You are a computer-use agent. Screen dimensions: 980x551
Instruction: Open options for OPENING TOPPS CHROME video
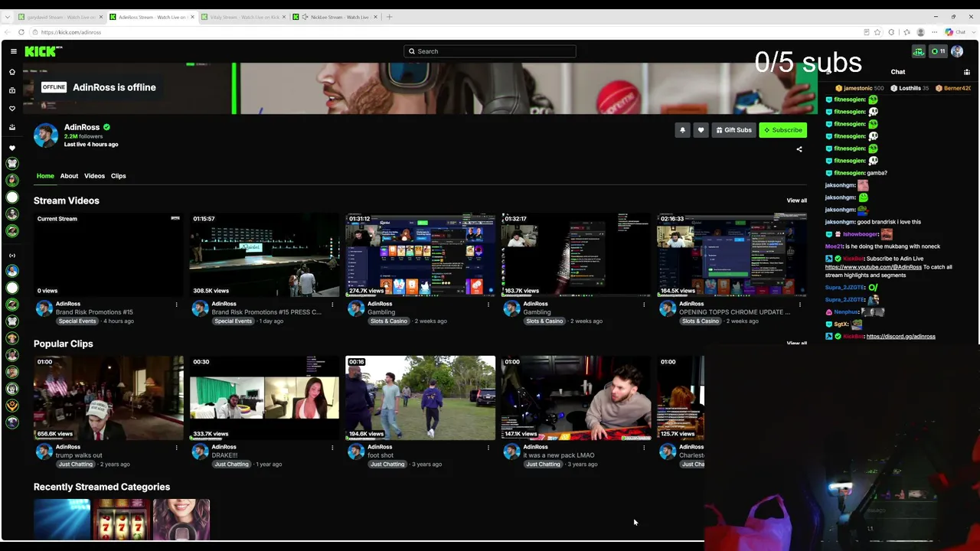[800, 305]
